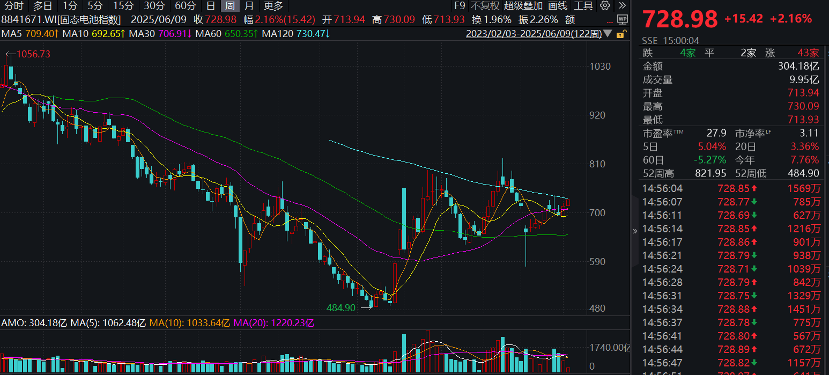Open the 工具 tools menu

coord(583,6)
